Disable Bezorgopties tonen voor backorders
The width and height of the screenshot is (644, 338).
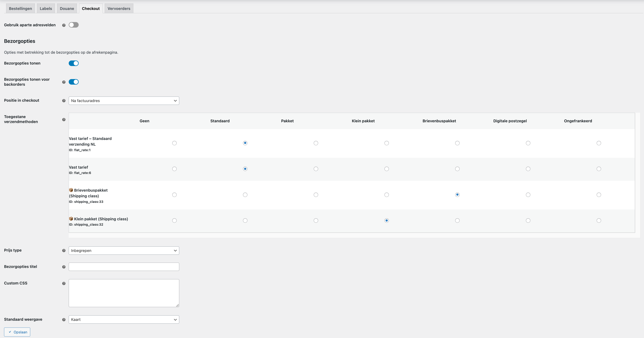(x=73, y=82)
